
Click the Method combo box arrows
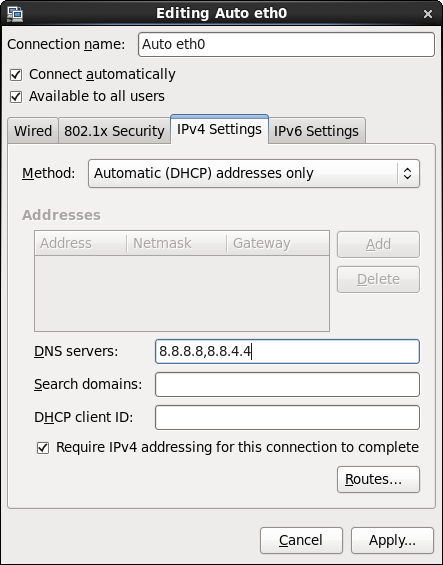click(x=408, y=173)
